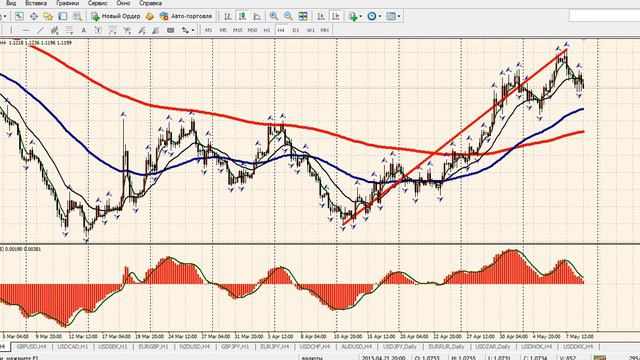Select the Fibonacci retracement tool
The height and width of the screenshot is (360, 640).
69,30
